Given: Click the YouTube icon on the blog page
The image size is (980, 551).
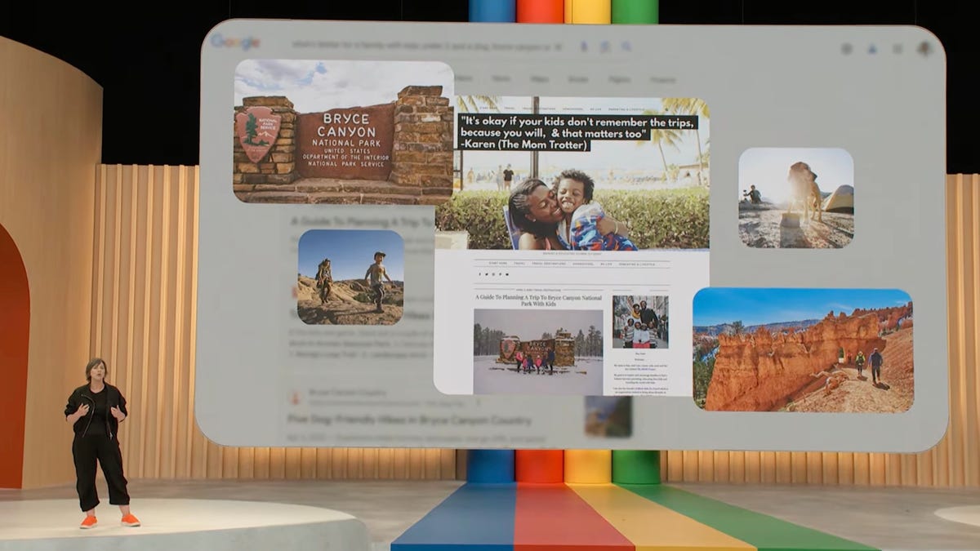Looking at the screenshot, I should [507, 274].
